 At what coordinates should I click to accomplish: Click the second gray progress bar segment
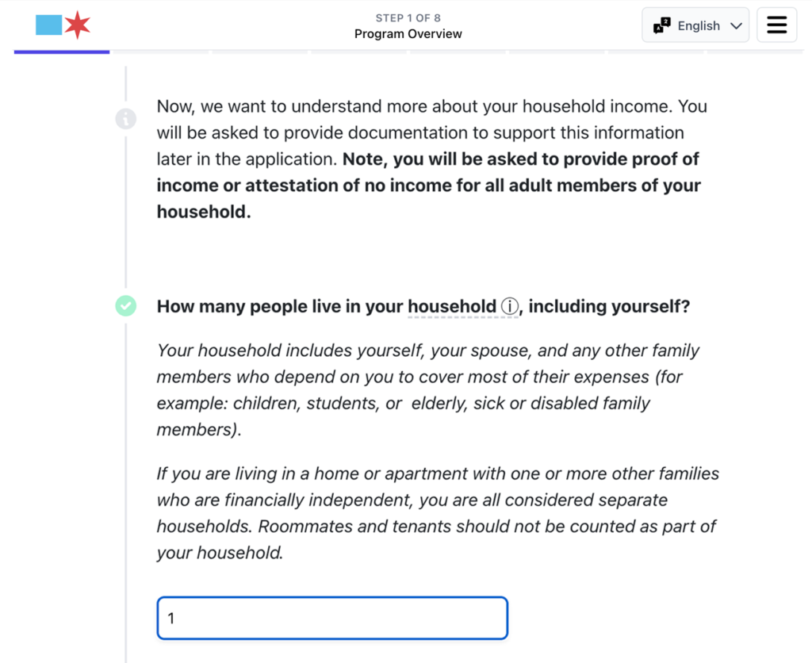pyautogui.click(x=160, y=52)
